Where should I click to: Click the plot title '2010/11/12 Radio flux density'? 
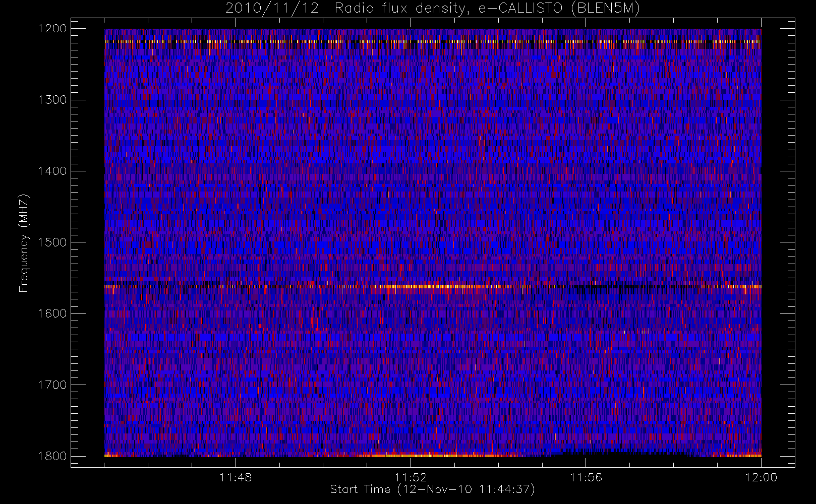(432, 8)
